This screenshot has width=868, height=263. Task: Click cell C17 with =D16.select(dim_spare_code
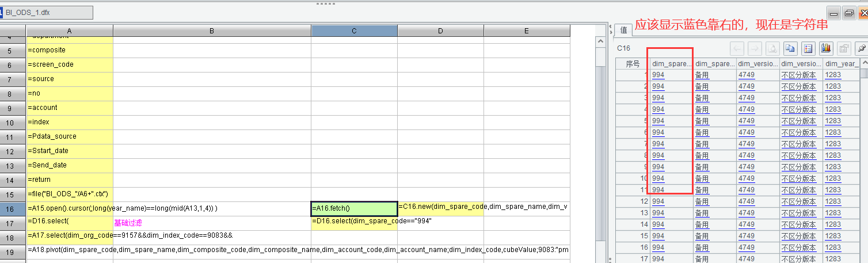[x=354, y=223]
